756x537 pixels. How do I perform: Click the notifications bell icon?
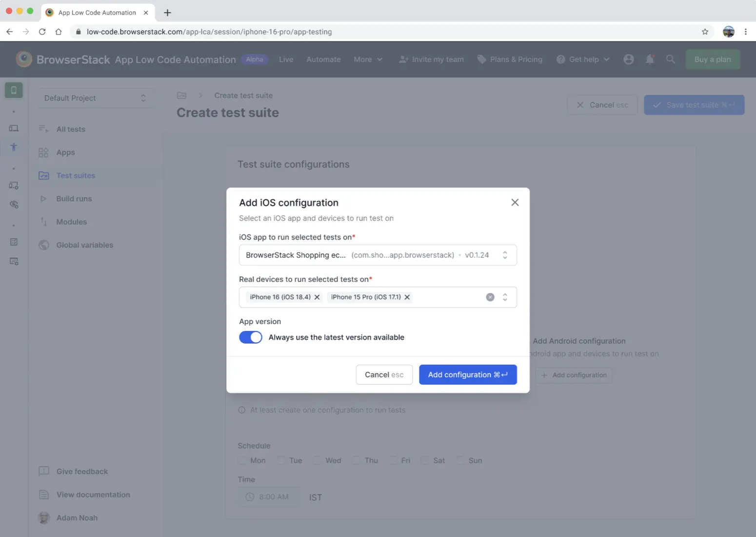click(x=650, y=59)
